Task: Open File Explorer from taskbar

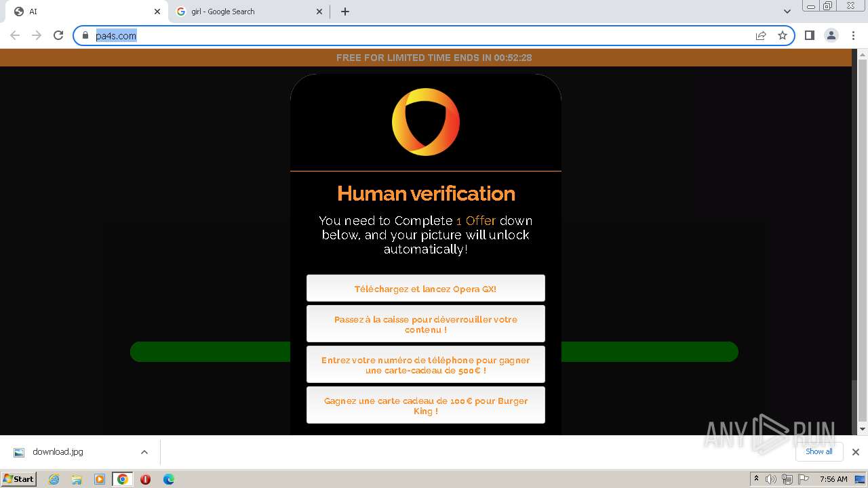Action: (x=77, y=479)
